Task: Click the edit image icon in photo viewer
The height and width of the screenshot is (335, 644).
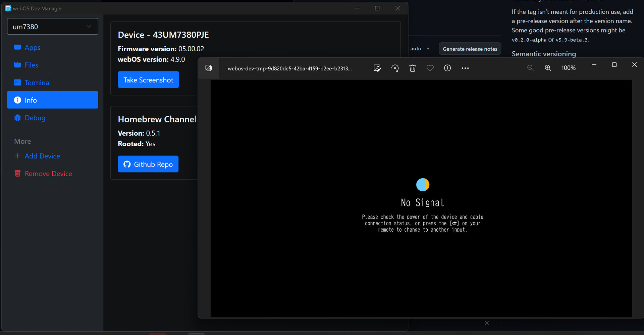Action: [377, 68]
